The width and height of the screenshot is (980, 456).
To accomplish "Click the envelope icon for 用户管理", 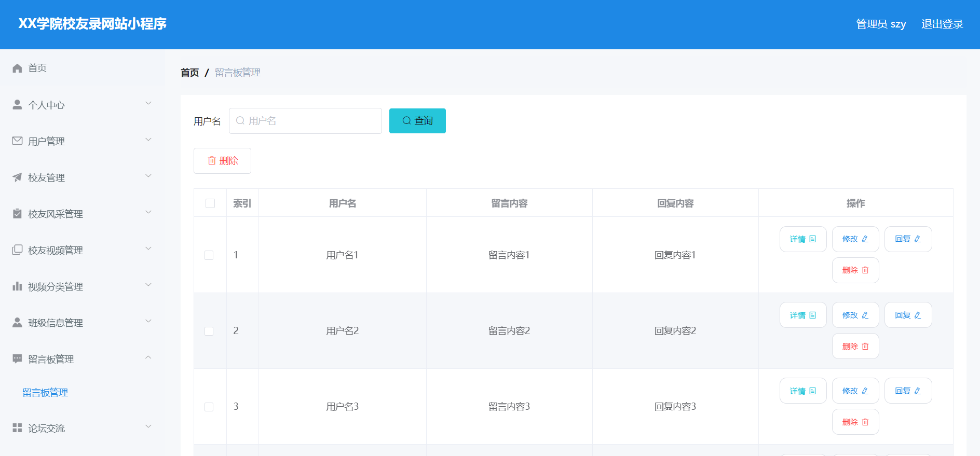I will (17, 141).
